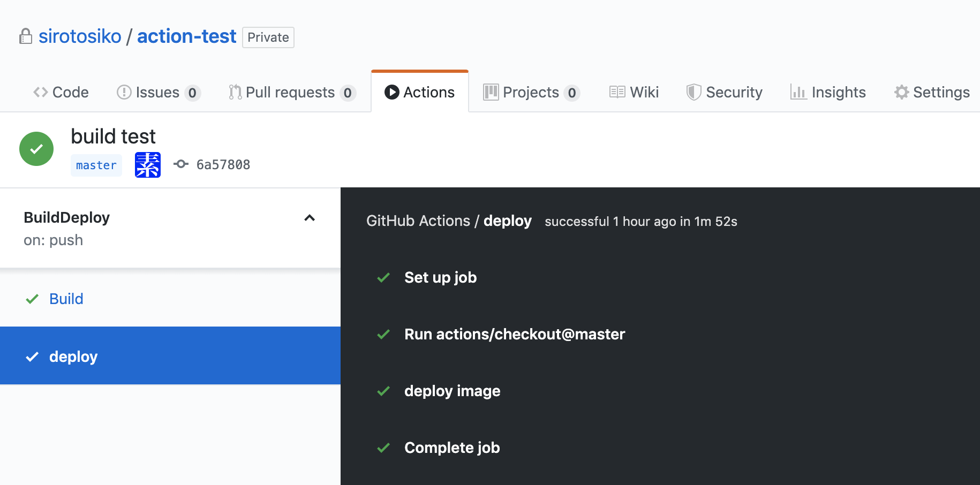
Task: Expand the deploy image step
Action: click(452, 391)
